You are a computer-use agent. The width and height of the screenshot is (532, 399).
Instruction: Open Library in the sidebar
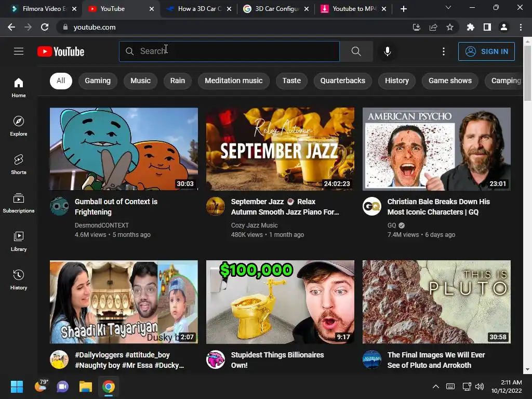point(19,241)
